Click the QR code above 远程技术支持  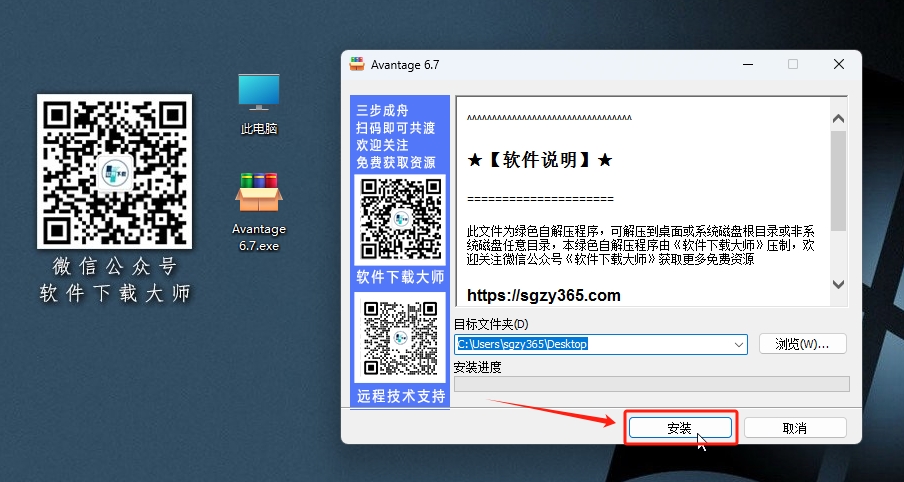(x=401, y=338)
